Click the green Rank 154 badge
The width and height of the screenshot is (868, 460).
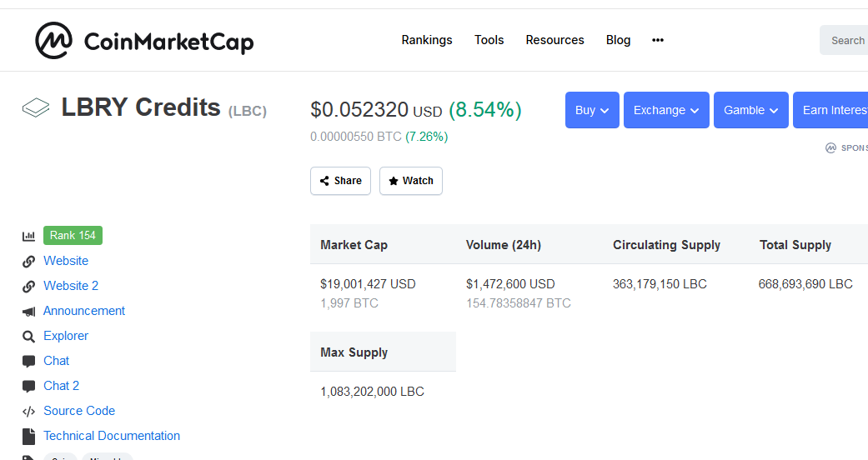pyautogui.click(x=73, y=236)
